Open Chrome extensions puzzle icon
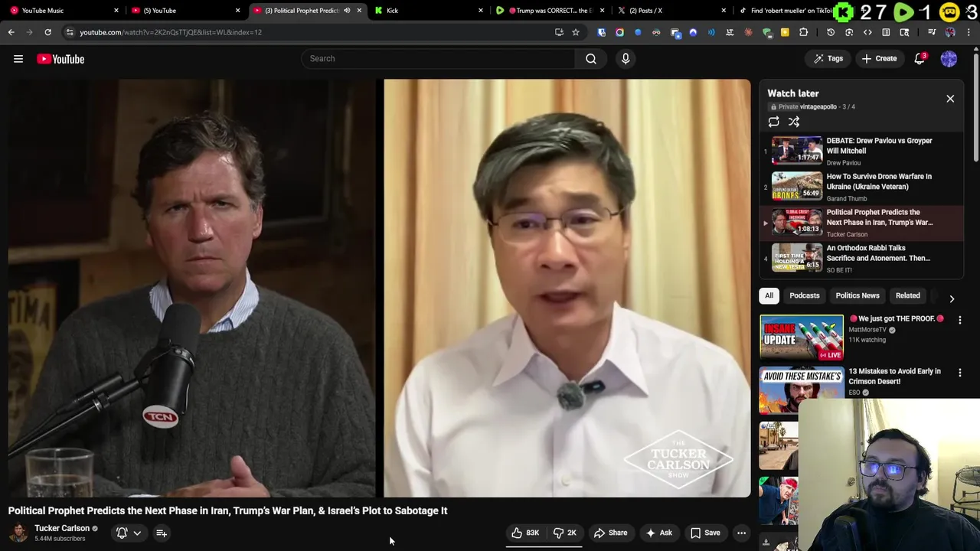This screenshot has height=551, width=980. click(x=803, y=32)
